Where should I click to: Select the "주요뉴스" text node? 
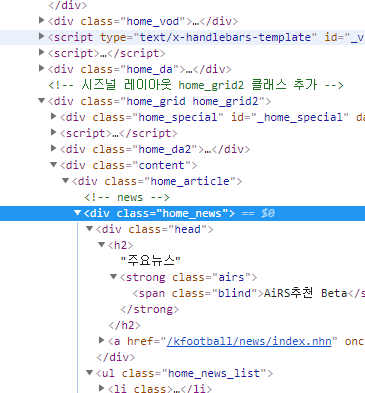coord(151,261)
